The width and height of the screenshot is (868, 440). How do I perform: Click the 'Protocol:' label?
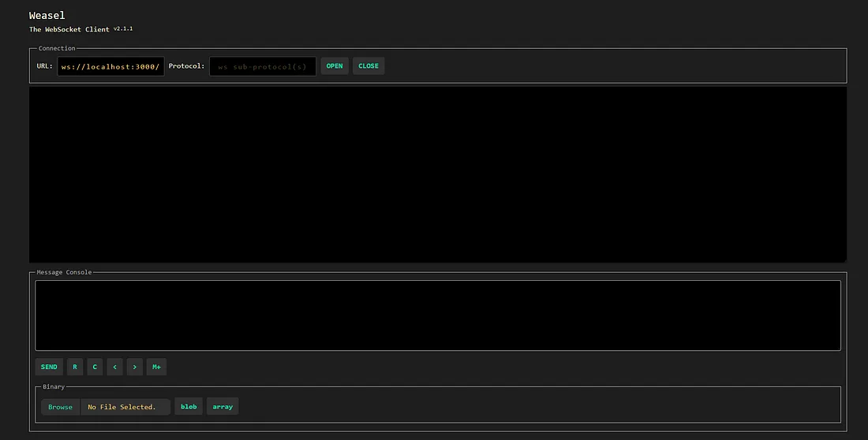(x=186, y=66)
